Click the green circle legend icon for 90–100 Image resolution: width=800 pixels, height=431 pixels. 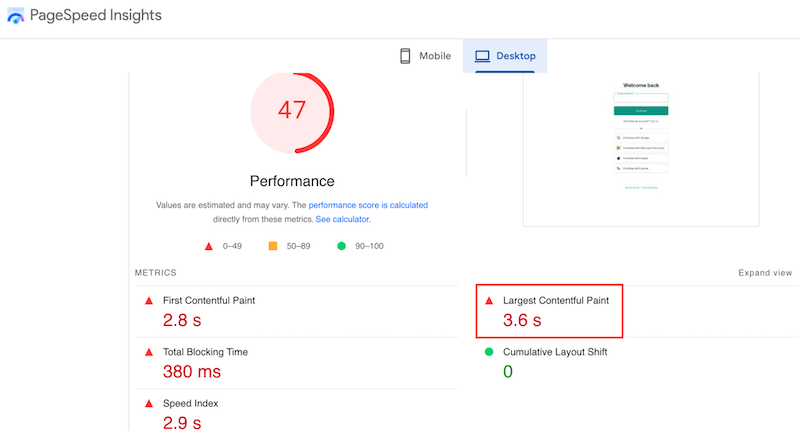pos(341,246)
